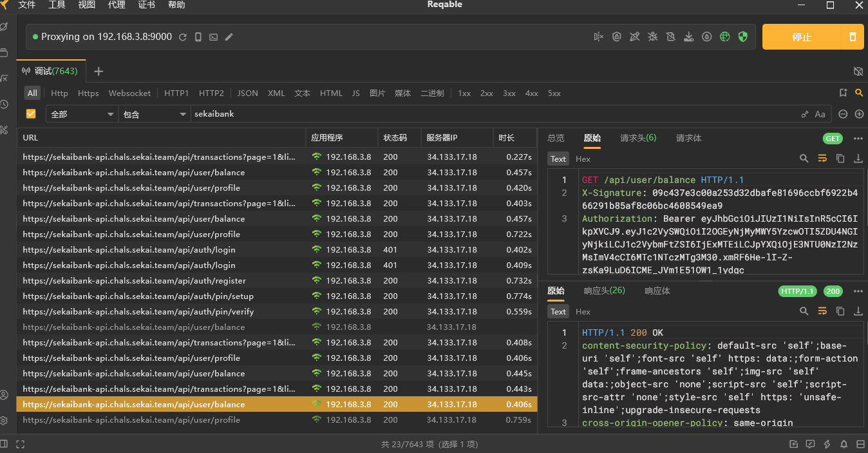Image resolution: width=868 pixels, height=453 pixels.
Task: Click the pencil edit icon beside the proxy address
Action: [x=229, y=37]
